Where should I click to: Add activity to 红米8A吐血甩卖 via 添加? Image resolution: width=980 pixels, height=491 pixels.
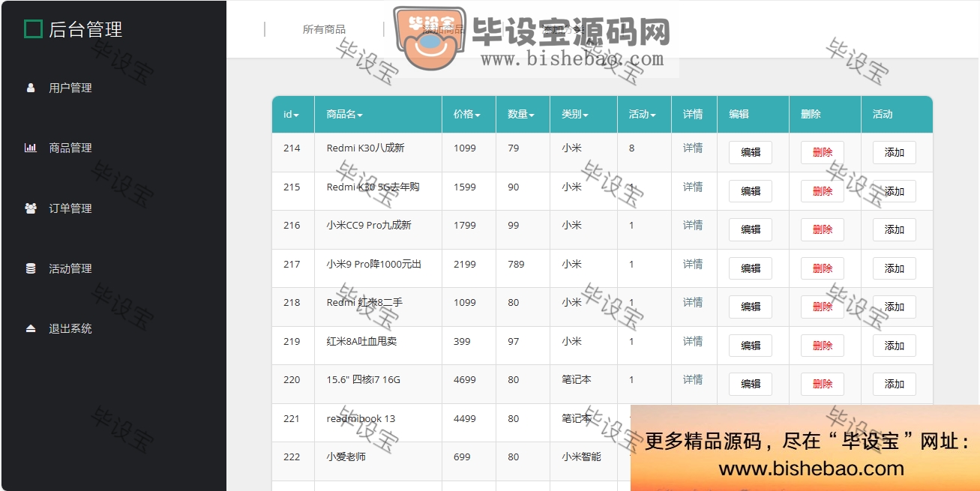click(x=895, y=346)
